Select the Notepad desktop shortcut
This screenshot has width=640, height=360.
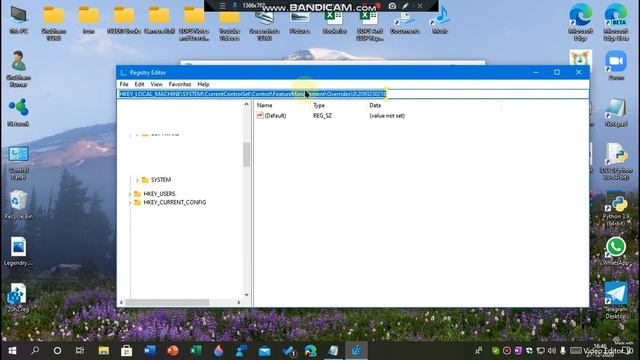tap(616, 112)
